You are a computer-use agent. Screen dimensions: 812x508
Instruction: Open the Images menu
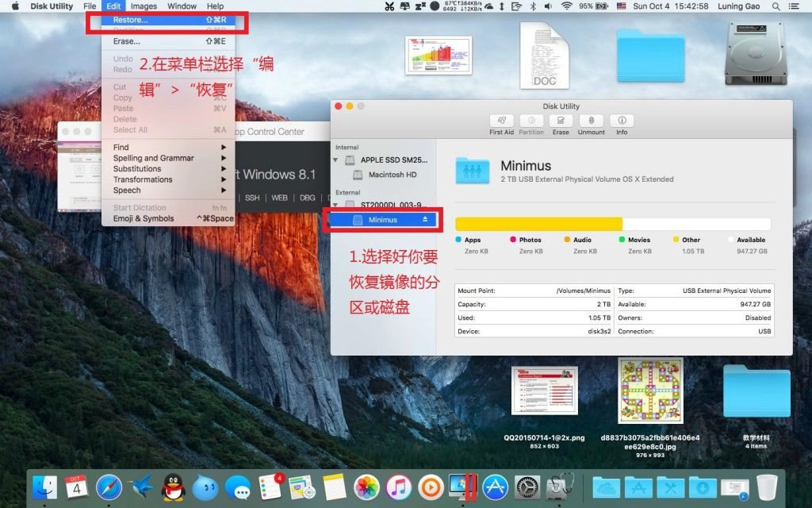(144, 6)
